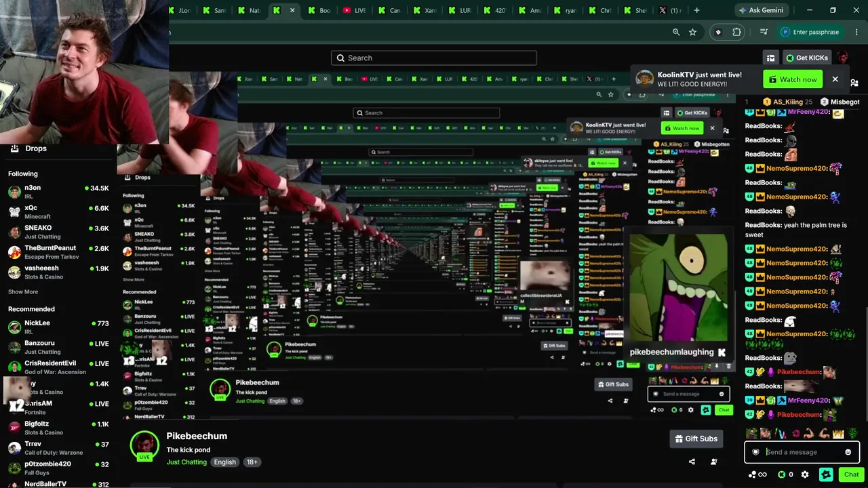Click the first quick emote above message box
Viewport: 868px width, 488px height.
click(x=752, y=433)
